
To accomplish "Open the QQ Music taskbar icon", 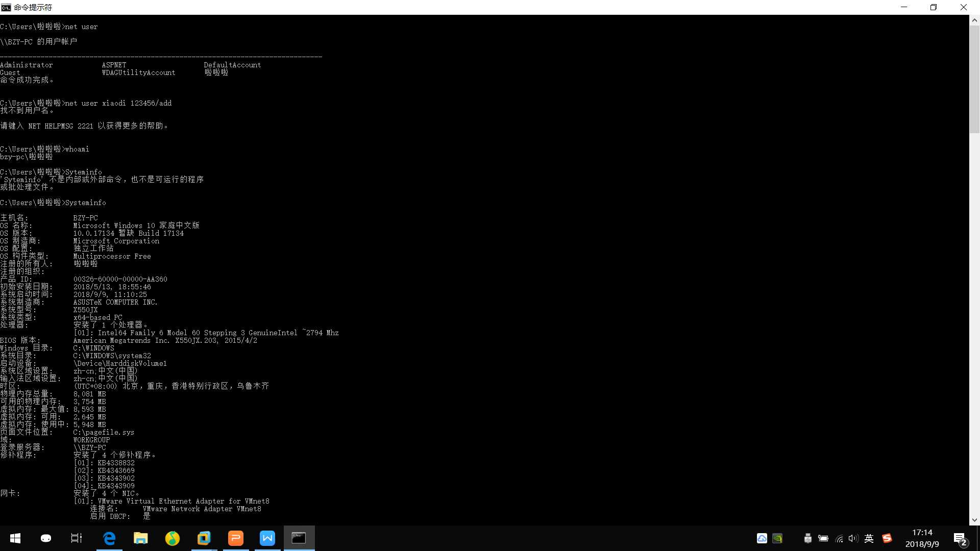I will pyautogui.click(x=173, y=538).
